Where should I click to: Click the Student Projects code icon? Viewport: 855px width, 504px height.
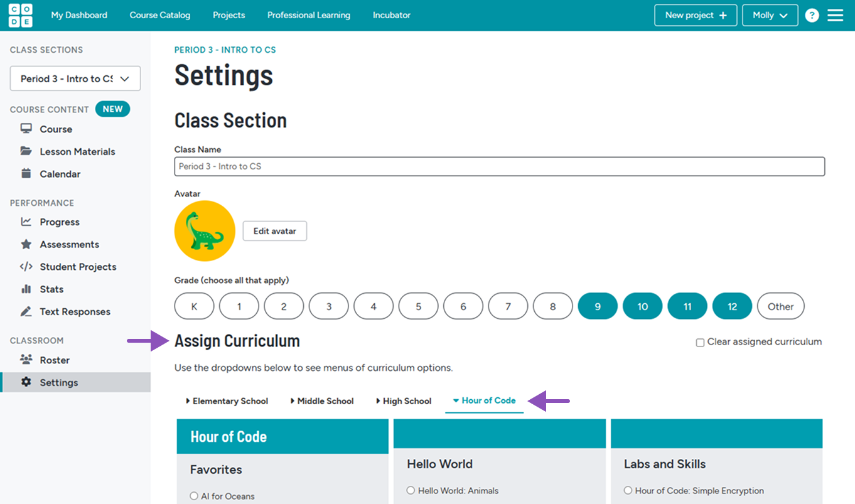[26, 267]
